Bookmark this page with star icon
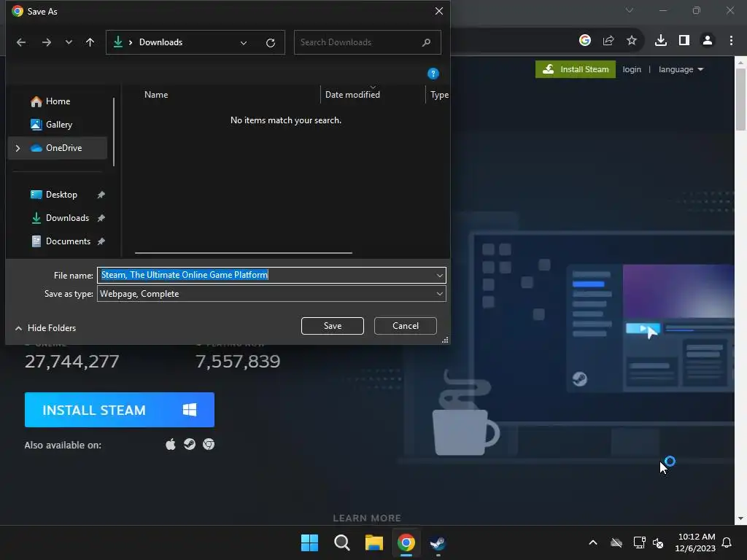Screen dimensions: 747x560 632,41
